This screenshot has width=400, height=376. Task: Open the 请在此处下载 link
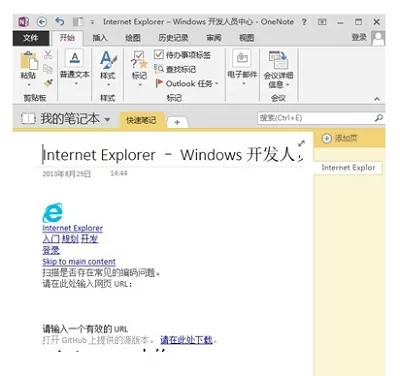click(186, 340)
